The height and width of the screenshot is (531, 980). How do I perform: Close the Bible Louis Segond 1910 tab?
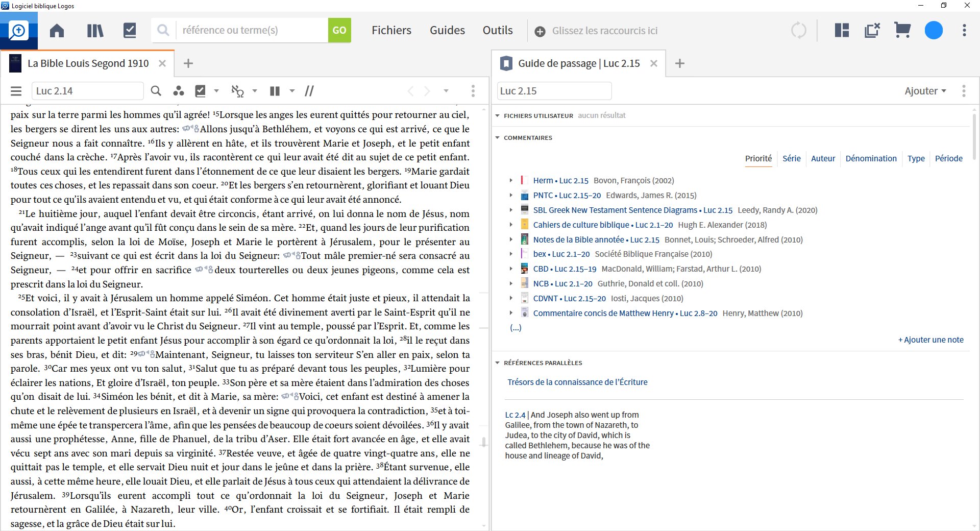(162, 63)
